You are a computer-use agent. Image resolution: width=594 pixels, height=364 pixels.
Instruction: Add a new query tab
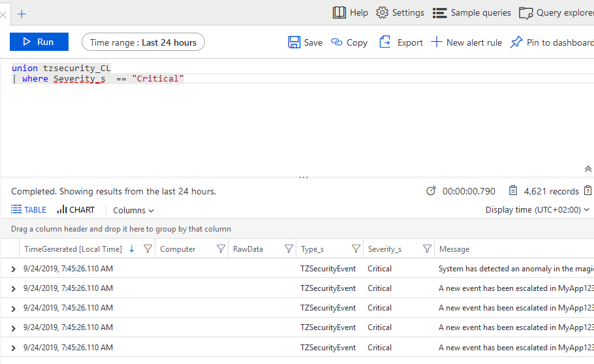(22, 14)
